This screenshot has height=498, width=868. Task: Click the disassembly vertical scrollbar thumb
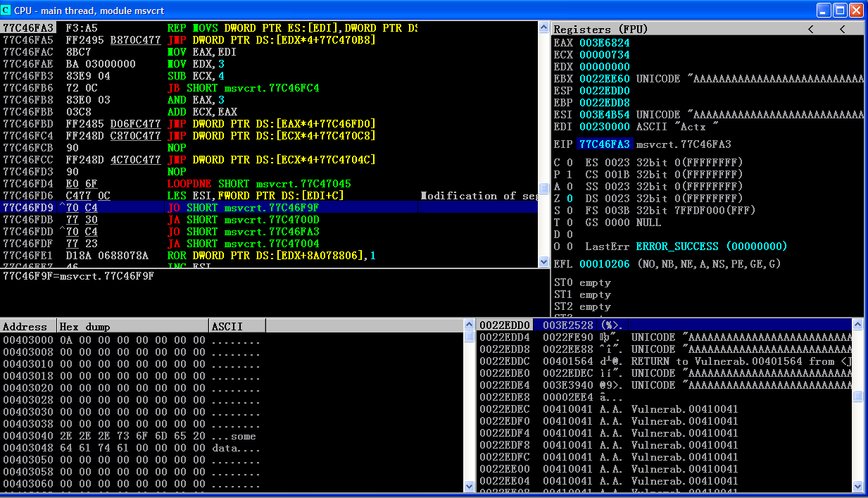click(543, 188)
